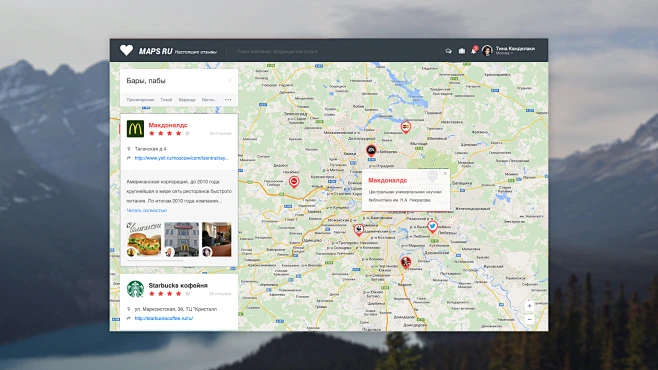Open Starbucks reviews count
Viewport: 658px width, 370px height.
(220, 294)
